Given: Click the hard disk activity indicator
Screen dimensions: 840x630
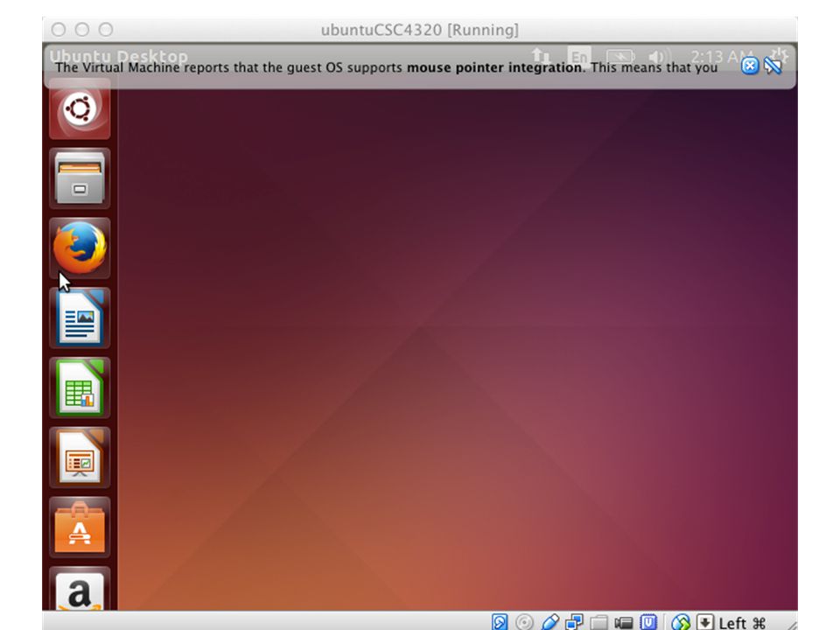Looking at the screenshot, I should [x=500, y=622].
